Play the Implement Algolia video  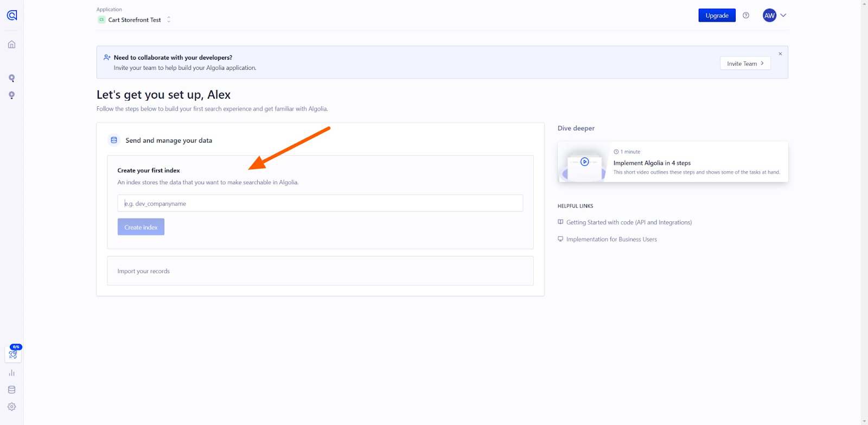[584, 162]
